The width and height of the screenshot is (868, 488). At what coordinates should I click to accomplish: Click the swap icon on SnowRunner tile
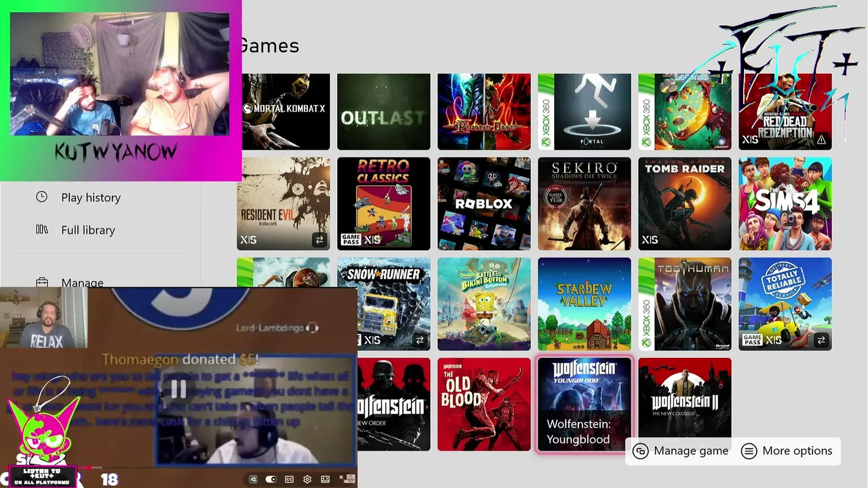pyautogui.click(x=420, y=340)
